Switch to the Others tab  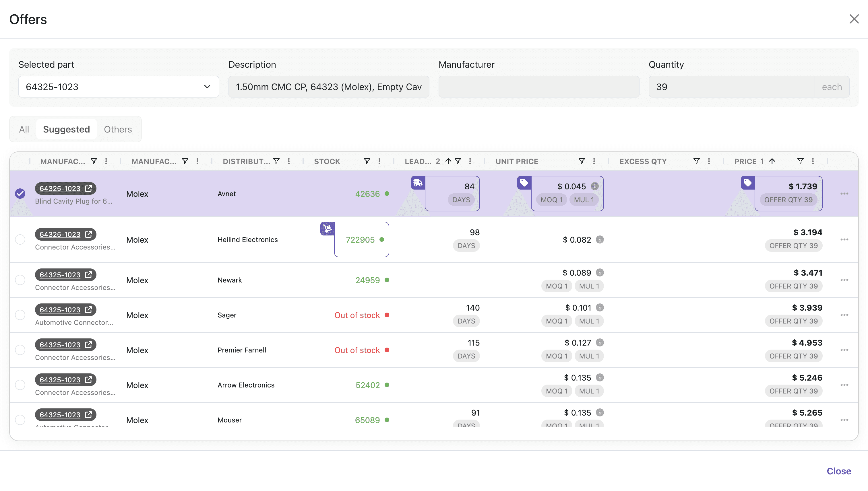[117, 130]
